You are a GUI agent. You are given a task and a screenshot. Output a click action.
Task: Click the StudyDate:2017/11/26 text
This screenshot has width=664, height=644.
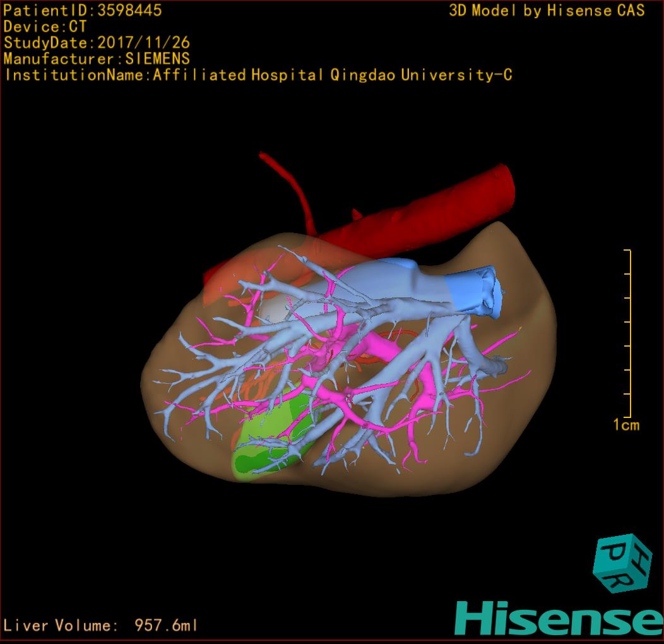pyautogui.click(x=97, y=42)
